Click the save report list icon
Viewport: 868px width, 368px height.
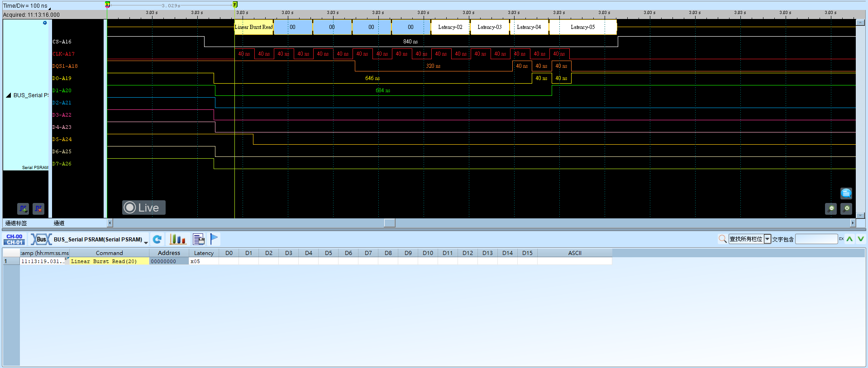click(x=199, y=239)
